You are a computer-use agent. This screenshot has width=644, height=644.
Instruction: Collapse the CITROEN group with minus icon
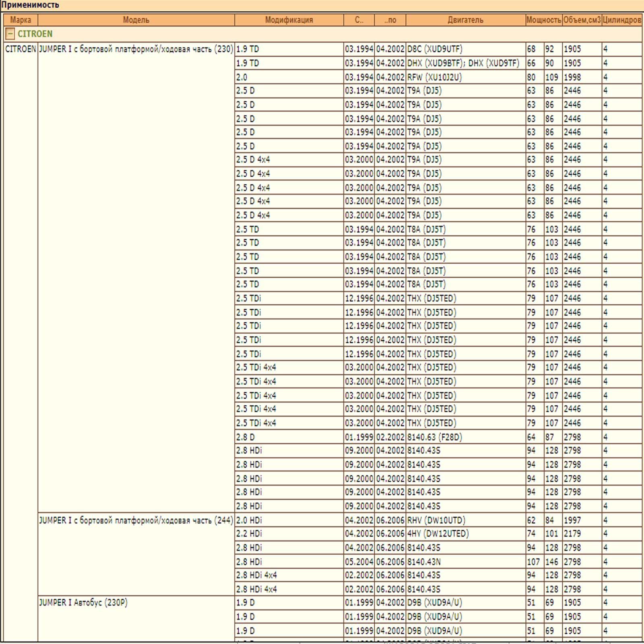(x=10, y=34)
